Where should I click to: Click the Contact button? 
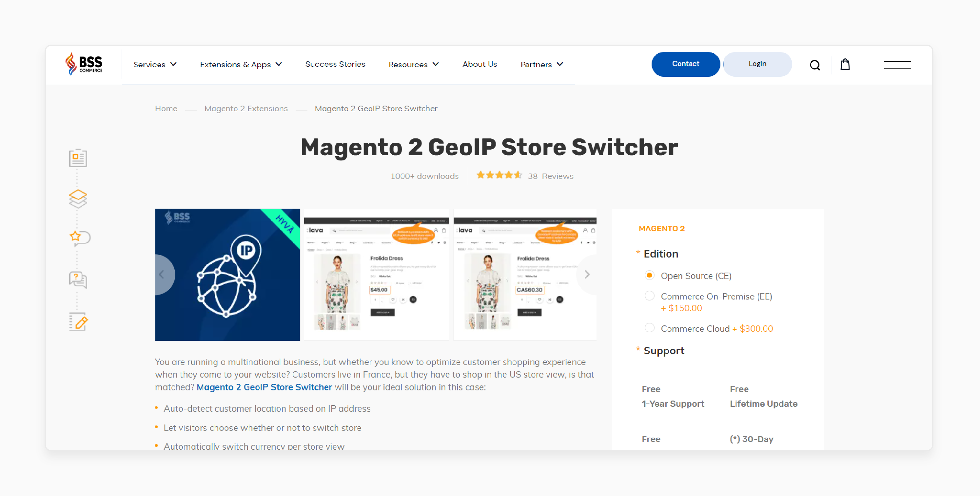(x=686, y=64)
